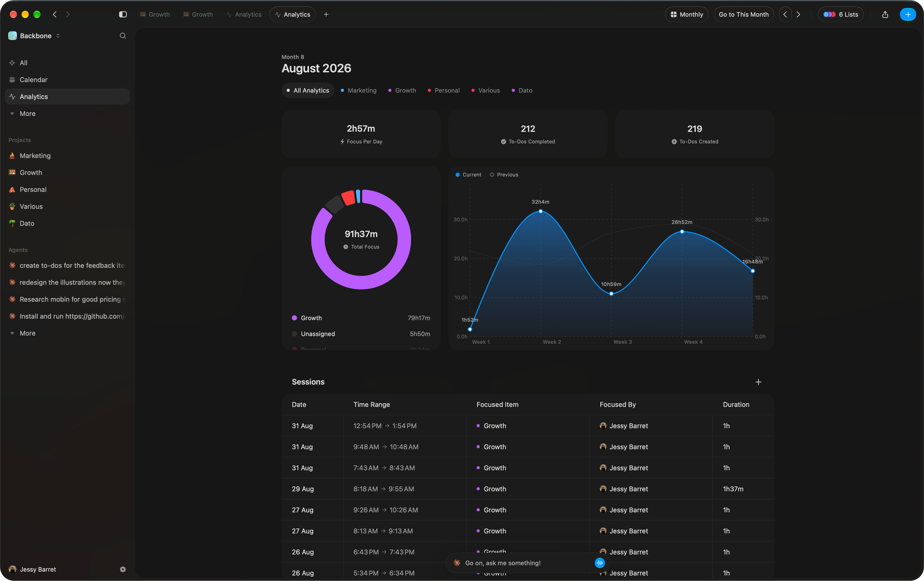
Task: Click the 'Go on, ask me something!' field
Action: [x=528, y=563]
